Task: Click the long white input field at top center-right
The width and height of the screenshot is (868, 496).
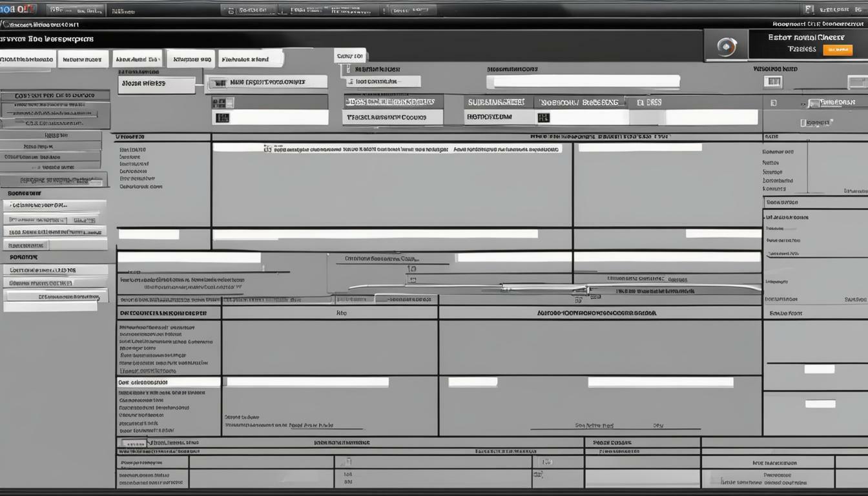Action: (x=583, y=82)
